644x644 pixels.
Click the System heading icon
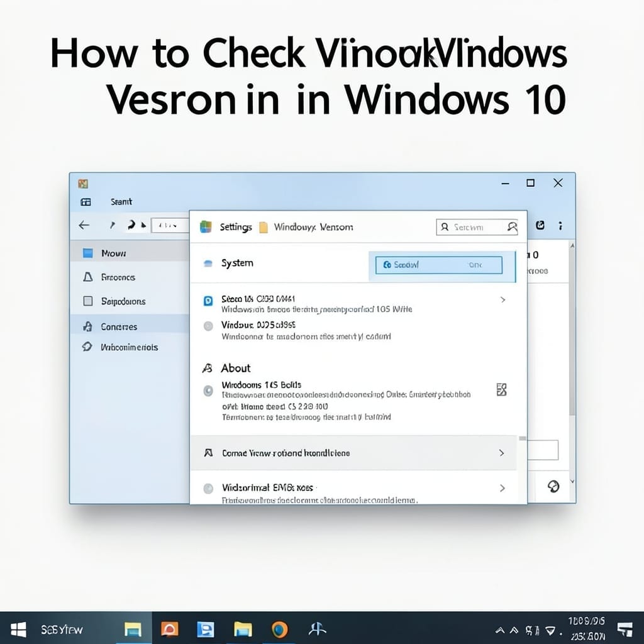coord(208,264)
